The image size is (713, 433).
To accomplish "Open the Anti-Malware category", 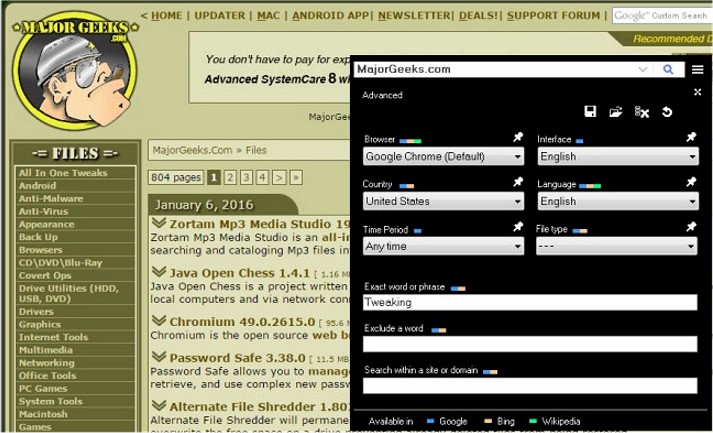I will (x=51, y=198).
